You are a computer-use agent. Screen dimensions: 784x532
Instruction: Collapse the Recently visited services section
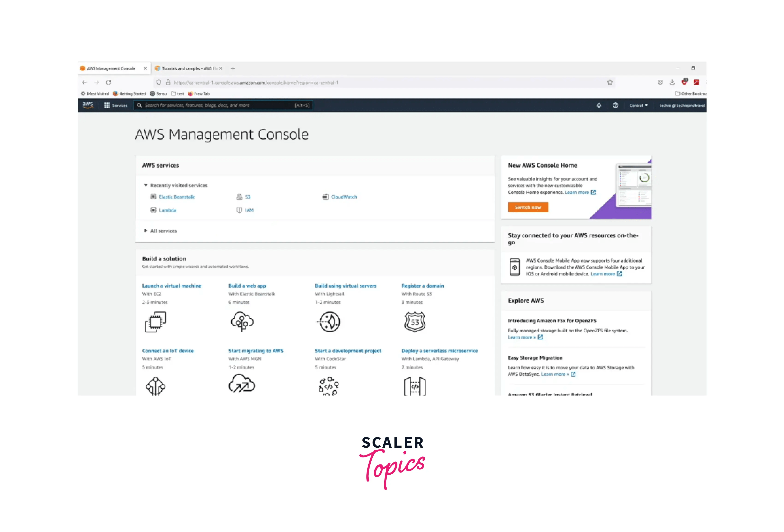(146, 185)
